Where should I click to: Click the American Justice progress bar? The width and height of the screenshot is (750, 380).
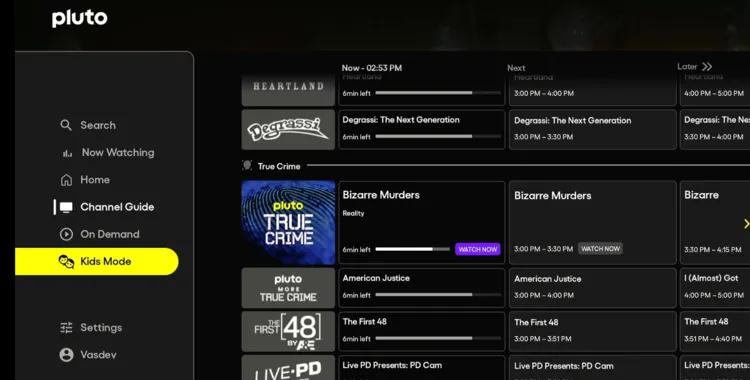(438, 295)
